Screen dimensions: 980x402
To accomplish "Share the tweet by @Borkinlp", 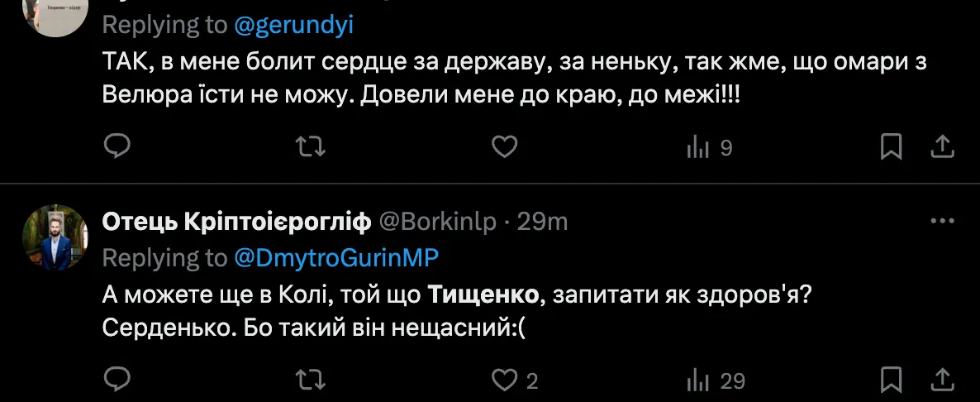I will 943,380.
